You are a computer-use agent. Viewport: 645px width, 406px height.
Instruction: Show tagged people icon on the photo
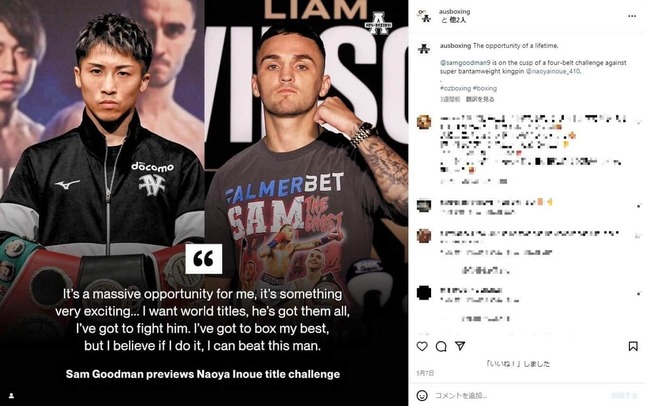point(12,396)
